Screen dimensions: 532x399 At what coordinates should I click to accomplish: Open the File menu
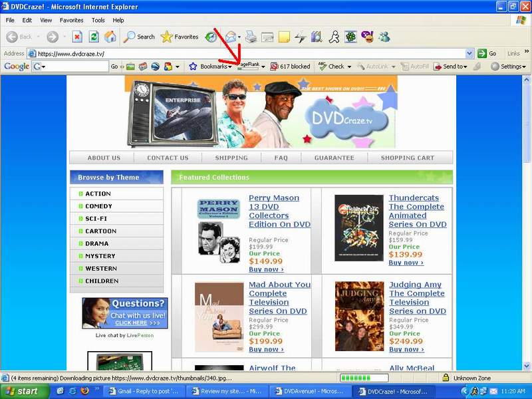(10, 21)
